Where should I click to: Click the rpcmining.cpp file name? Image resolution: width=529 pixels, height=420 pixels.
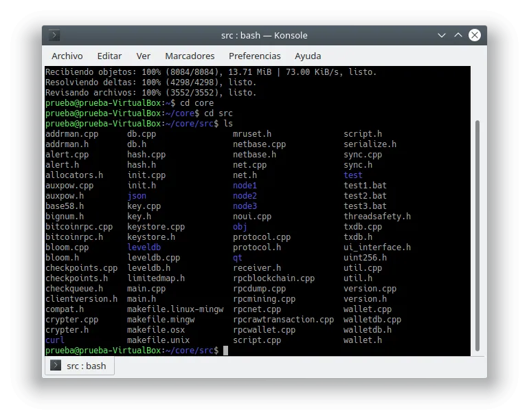264,299
